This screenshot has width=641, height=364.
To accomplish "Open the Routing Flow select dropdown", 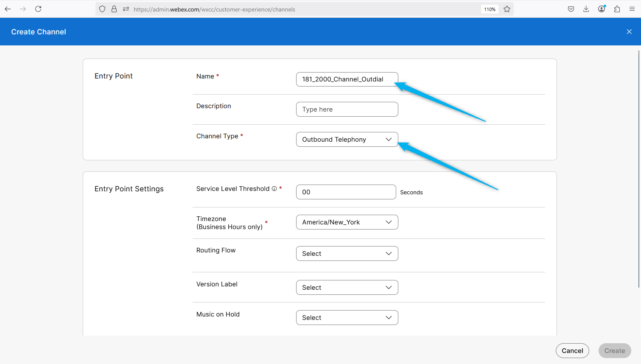I will click(x=347, y=254).
